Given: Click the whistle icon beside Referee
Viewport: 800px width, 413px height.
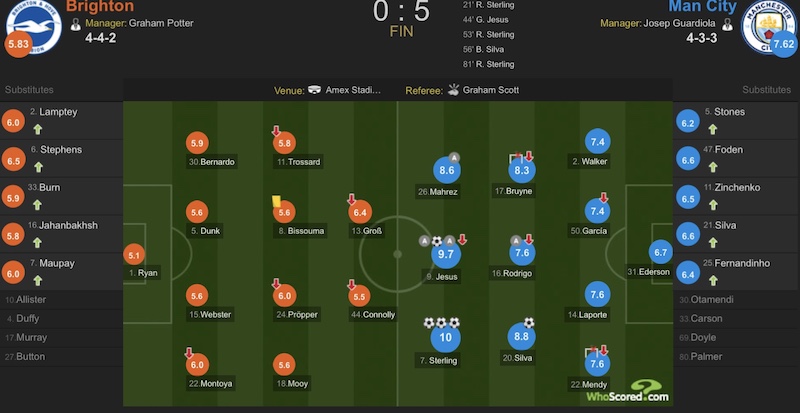Looking at the screenshot, I should [x=452, y=90].
